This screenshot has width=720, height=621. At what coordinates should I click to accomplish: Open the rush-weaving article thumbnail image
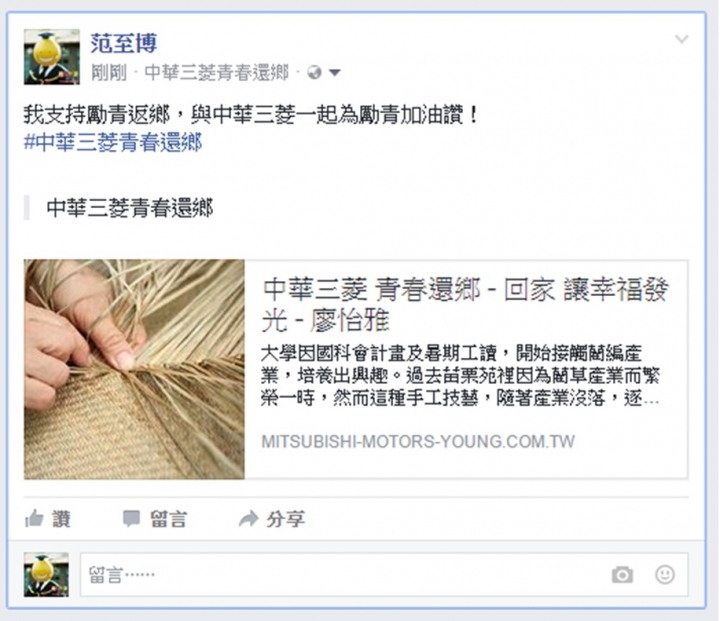coord(134,370)
